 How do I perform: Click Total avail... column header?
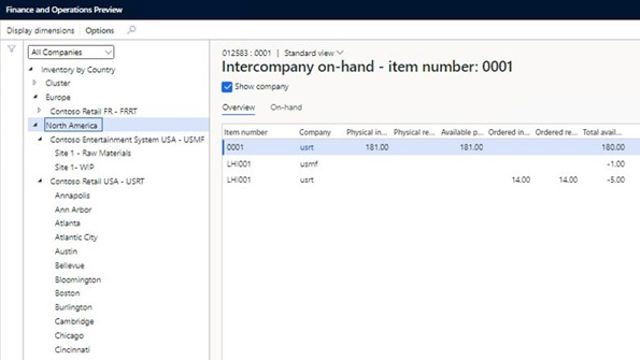point(602,132)
